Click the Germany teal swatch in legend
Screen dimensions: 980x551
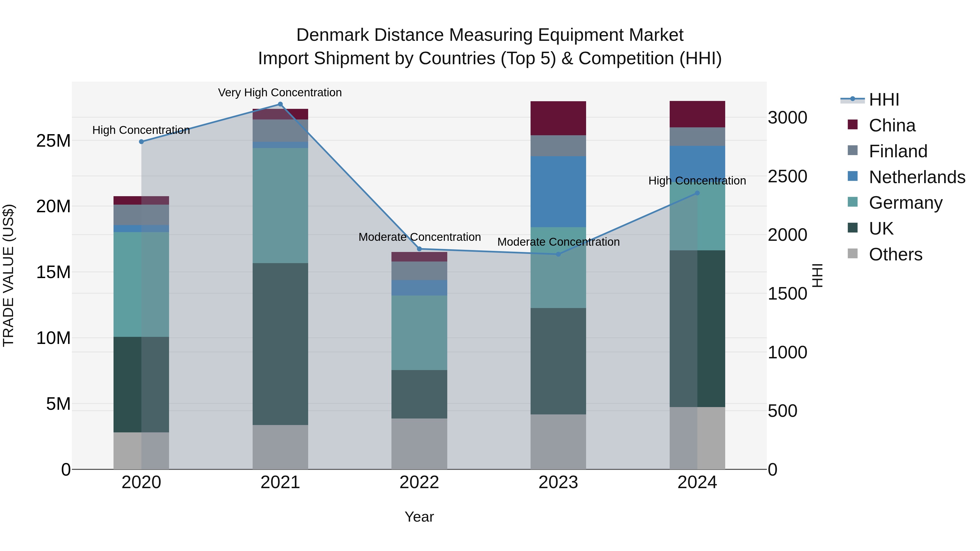pyautogui.click(x=853, y=202)
